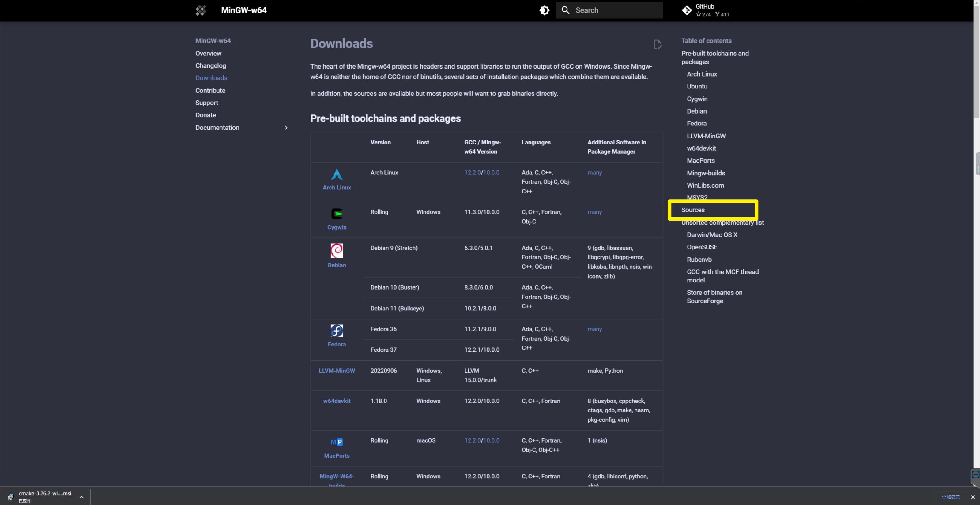
Task: Click the 'Debian 11 (Bullseye)' table cell
Action: click(397, 308)
